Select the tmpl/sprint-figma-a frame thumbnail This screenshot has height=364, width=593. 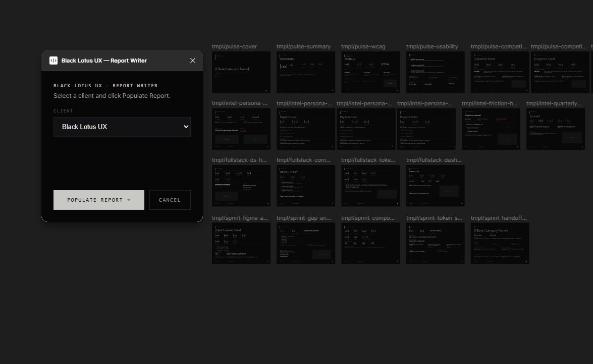tap(241, 243)
